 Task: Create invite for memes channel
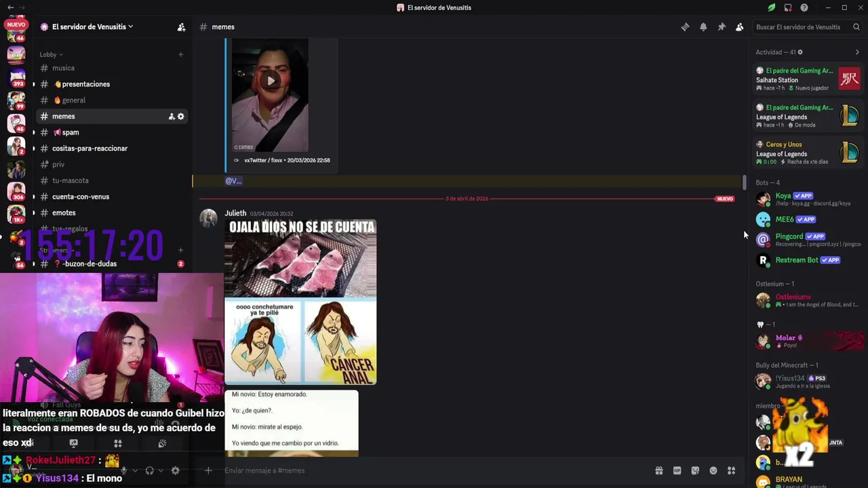point(172,117)
